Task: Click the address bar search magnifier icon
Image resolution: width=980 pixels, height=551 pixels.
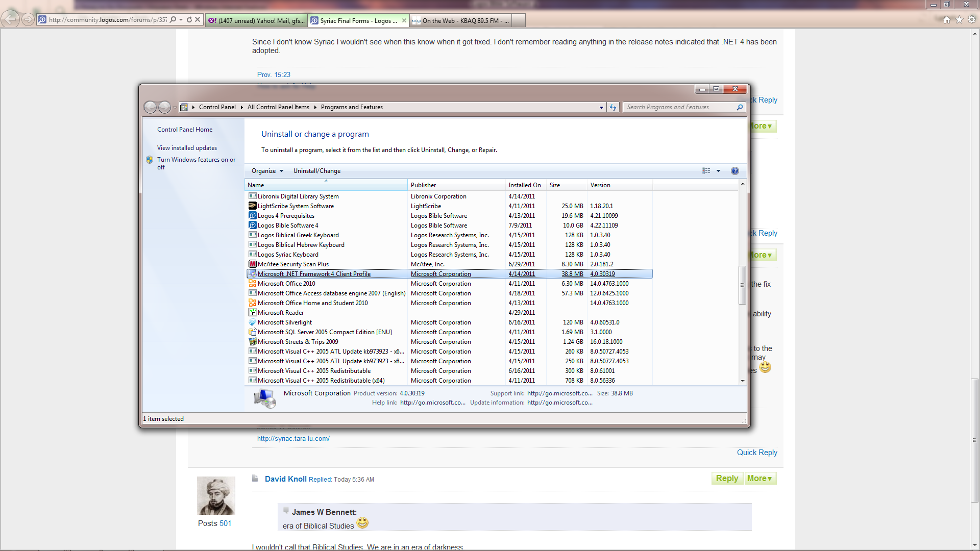Action: (x=173, y=20)
